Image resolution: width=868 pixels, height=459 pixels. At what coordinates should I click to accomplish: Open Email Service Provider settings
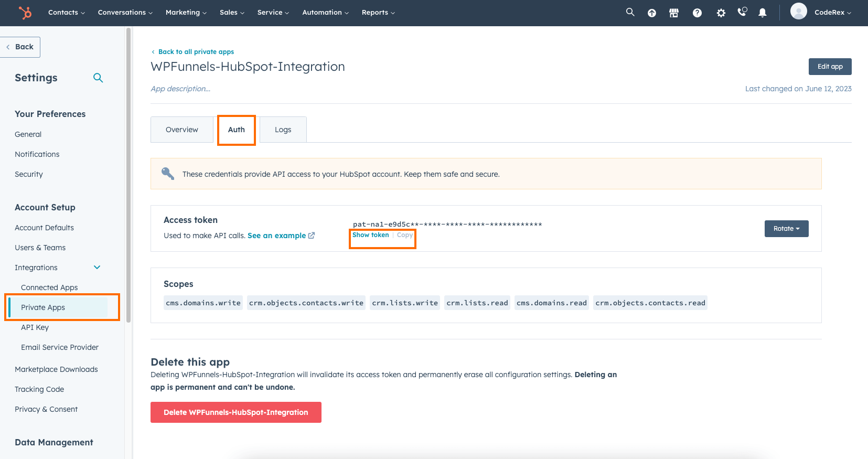click(x=60, y=347)
